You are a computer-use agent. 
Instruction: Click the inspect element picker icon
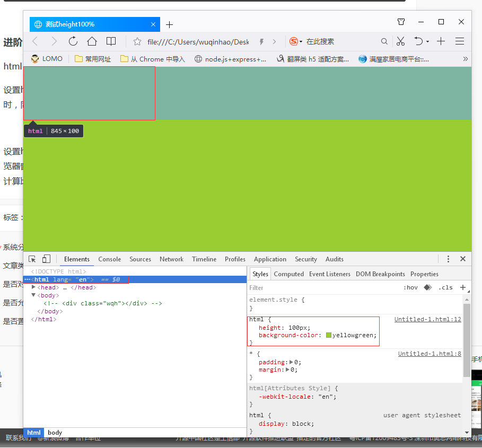(x=32, y=259)
